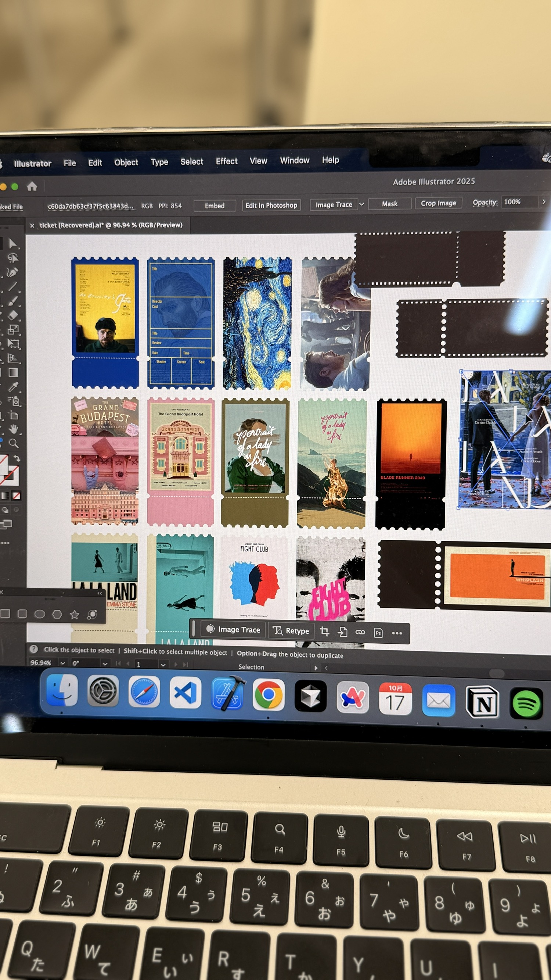Select the Paintbrush tool
Image resolution: width=551 pixels, height=980 pixels.
pos(13,301)
